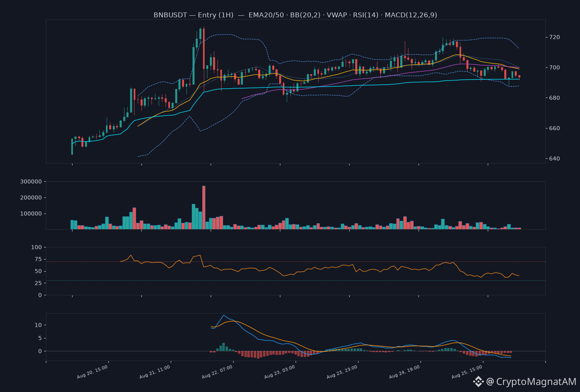Viewport: 580px width, 392px height.
Task: Click the RSI 75 axis label
Action: pyautogui.click(x=38, y=259)
